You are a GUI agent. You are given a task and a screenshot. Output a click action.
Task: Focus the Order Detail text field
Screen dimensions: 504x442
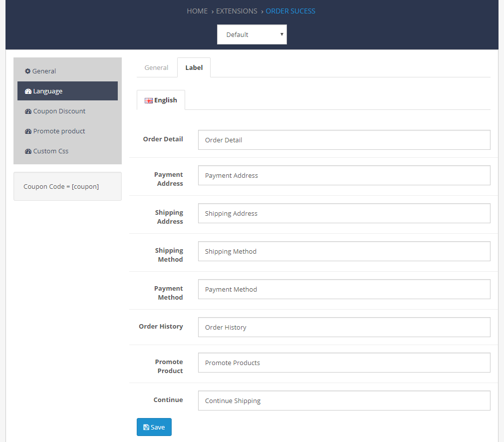344,140
